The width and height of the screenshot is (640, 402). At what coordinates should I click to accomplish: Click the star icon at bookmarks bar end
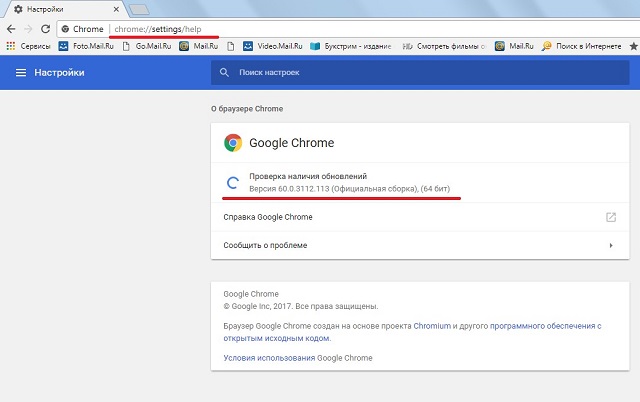tap(634, 46)
